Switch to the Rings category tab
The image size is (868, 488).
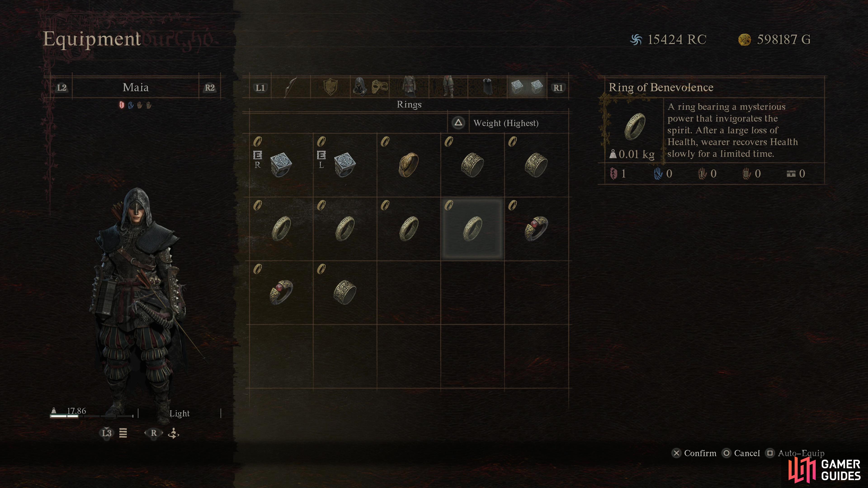(527, 87)
